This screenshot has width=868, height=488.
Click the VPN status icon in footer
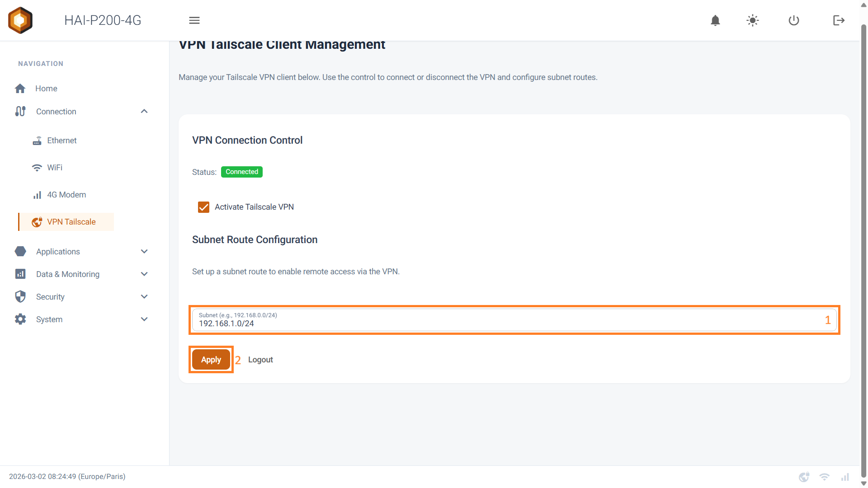(804, 477)
